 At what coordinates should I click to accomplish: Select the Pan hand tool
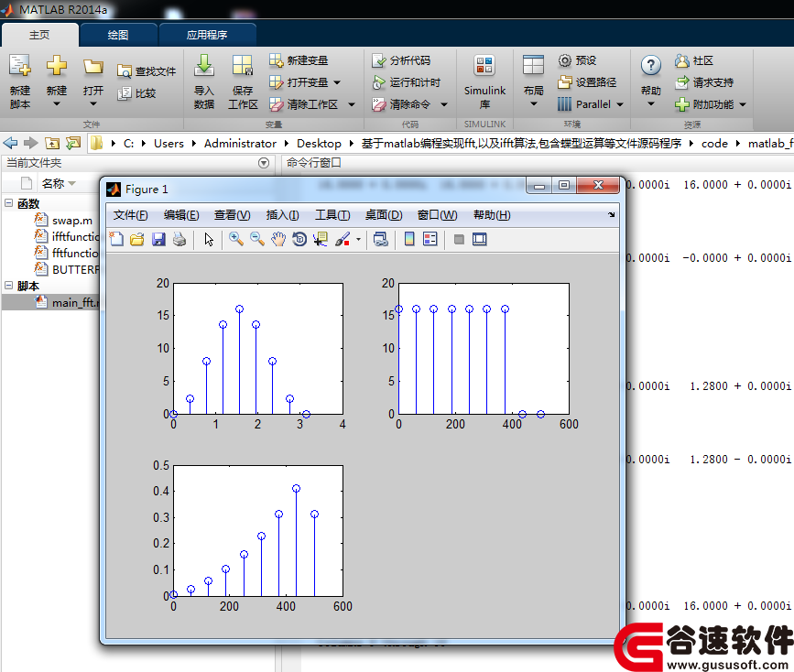pyautogui.click(x=278, y=239)
